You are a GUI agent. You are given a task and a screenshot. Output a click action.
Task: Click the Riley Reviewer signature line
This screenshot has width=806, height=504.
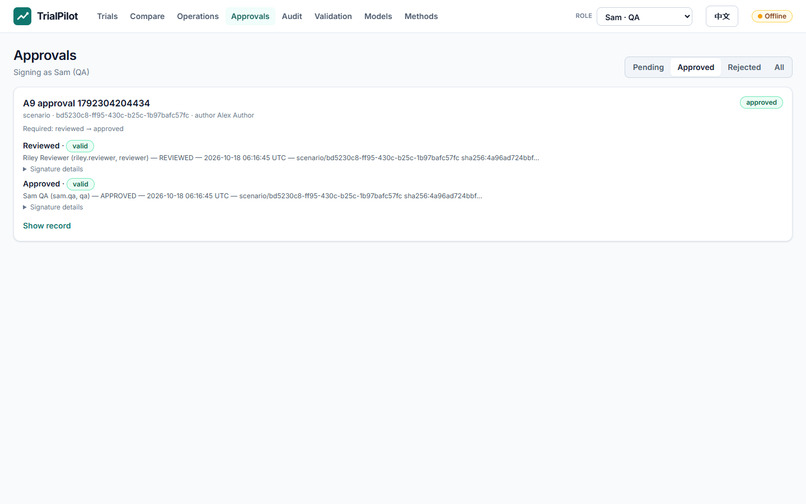tap(281, 157)
